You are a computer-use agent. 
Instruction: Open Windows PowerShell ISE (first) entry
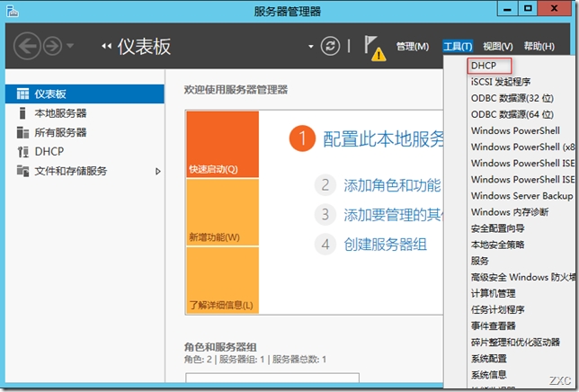pyautogui.click(x=522, y=163)
